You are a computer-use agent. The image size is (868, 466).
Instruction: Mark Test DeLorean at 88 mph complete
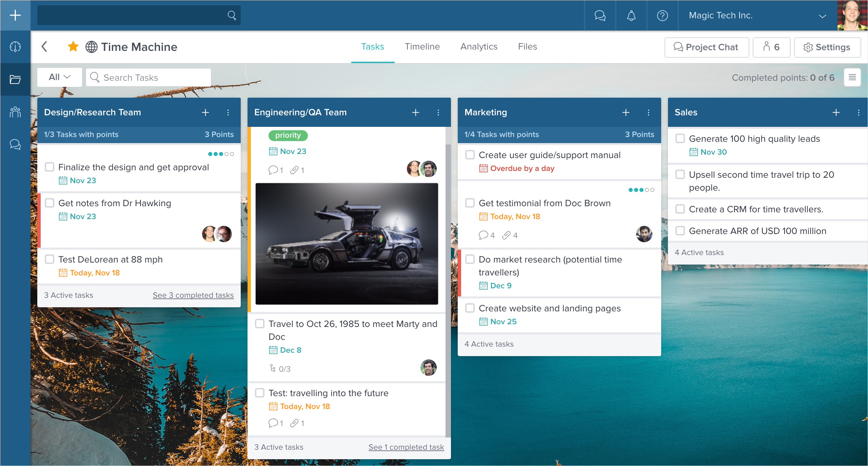click(x=50, y=259)
